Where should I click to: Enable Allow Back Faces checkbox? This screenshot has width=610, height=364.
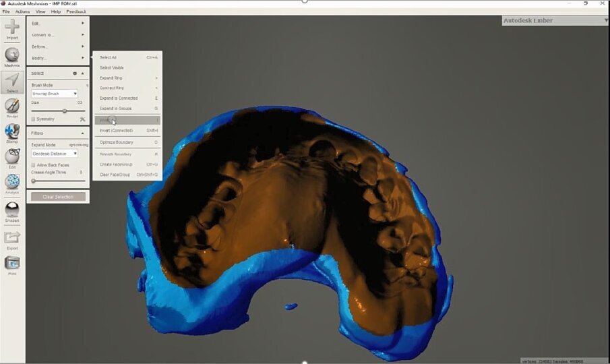click(x=34, y=165)
